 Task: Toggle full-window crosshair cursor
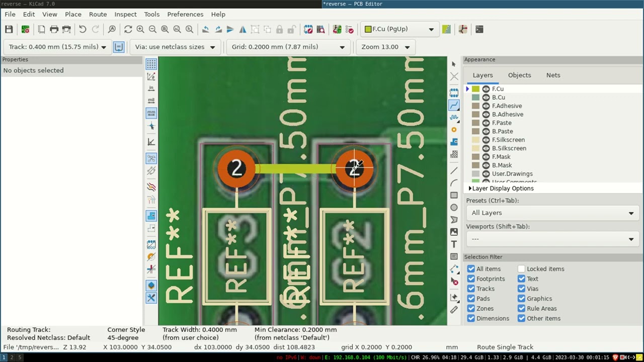click(x=151, y=126)
